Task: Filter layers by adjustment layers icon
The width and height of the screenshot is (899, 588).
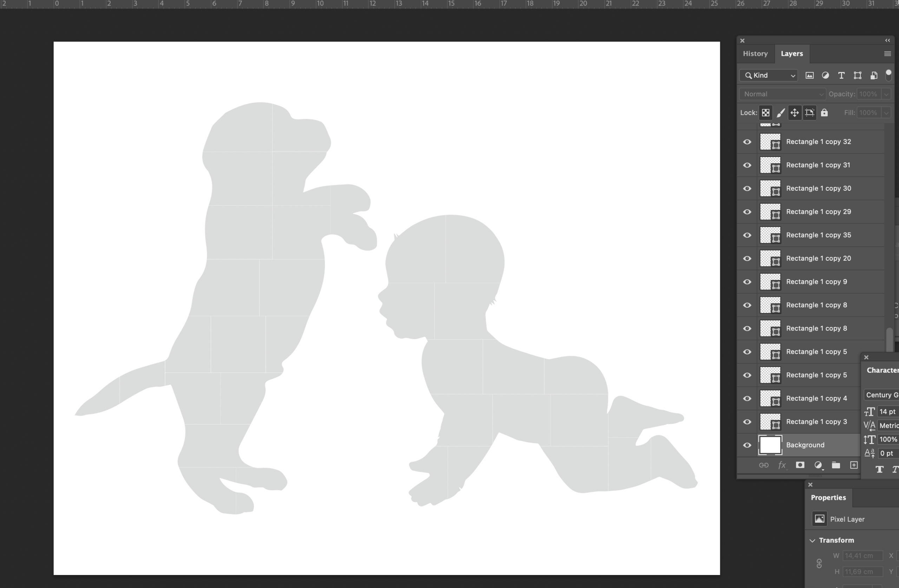Action: (x=825, y=75)
